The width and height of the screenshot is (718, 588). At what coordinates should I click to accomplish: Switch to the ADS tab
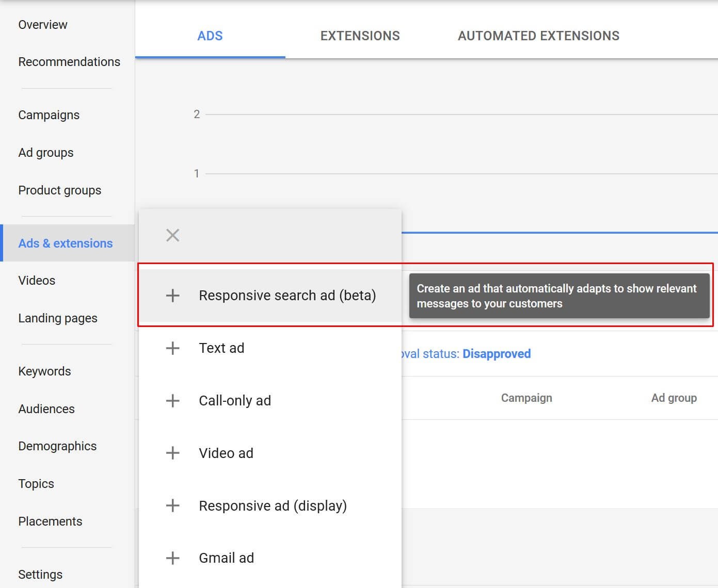(210, 36)
